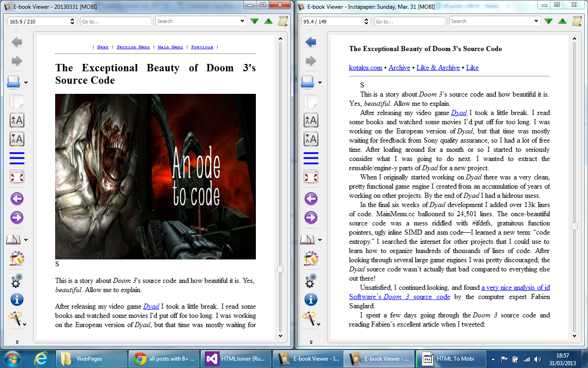Find next search match in Instapaper viewer

(x=548, y=21)
